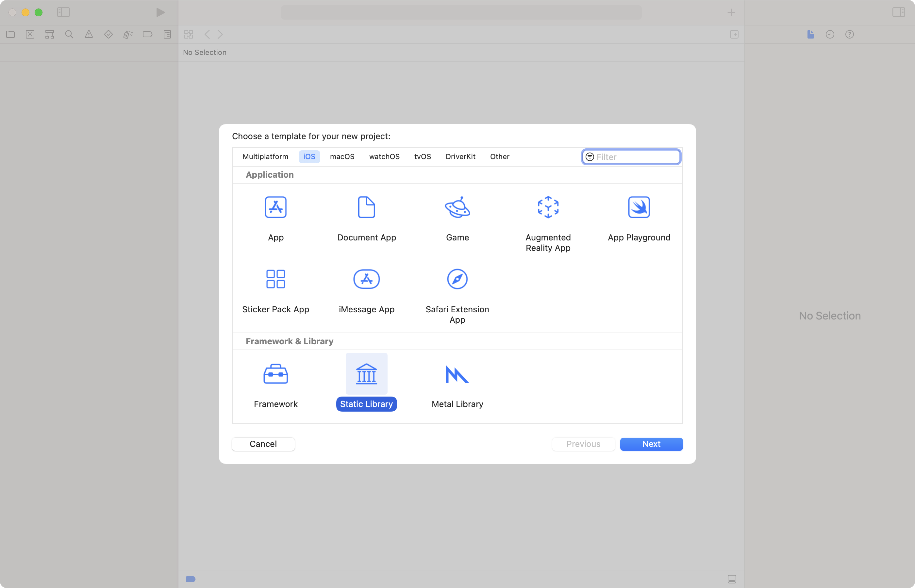
Task: Cancel the new project dialog
Action: pos(263,444)
